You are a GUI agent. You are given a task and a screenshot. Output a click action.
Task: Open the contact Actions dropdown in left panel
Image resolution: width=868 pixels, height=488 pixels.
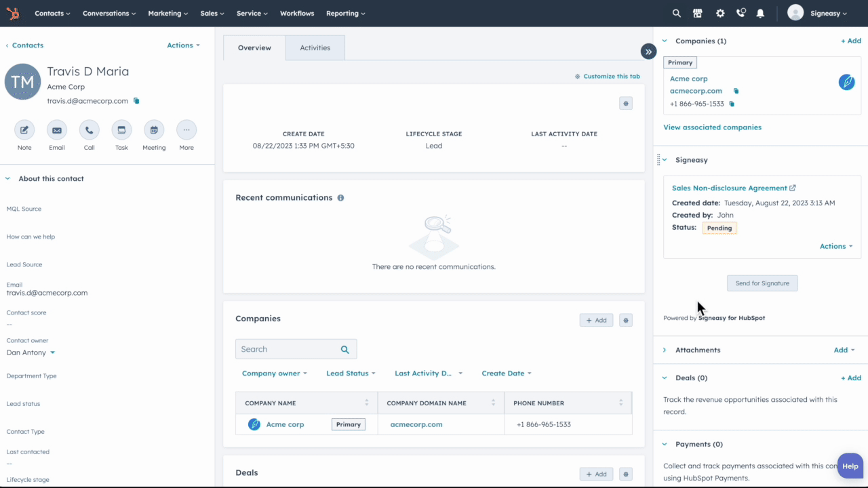tap(183, 45)
